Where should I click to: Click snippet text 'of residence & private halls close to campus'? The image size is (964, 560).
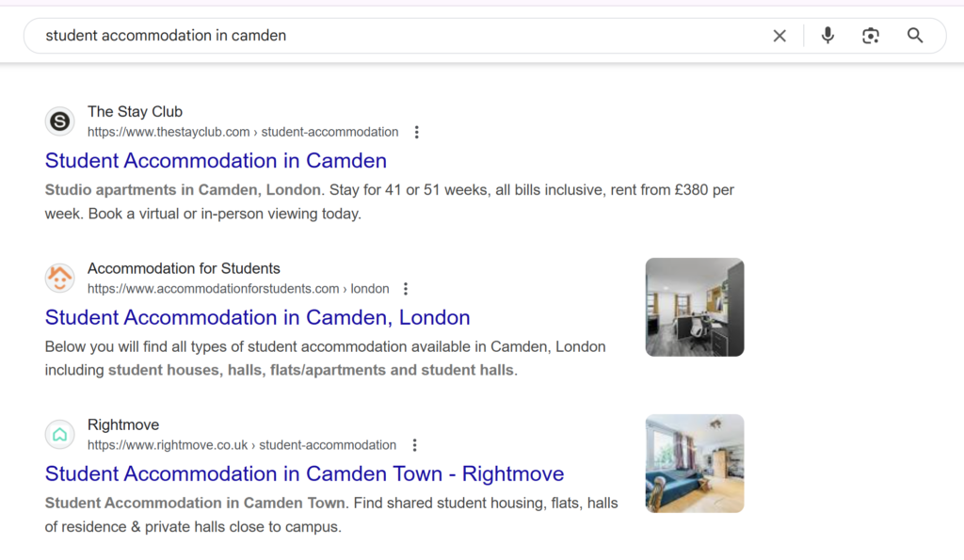click(192, 527)
